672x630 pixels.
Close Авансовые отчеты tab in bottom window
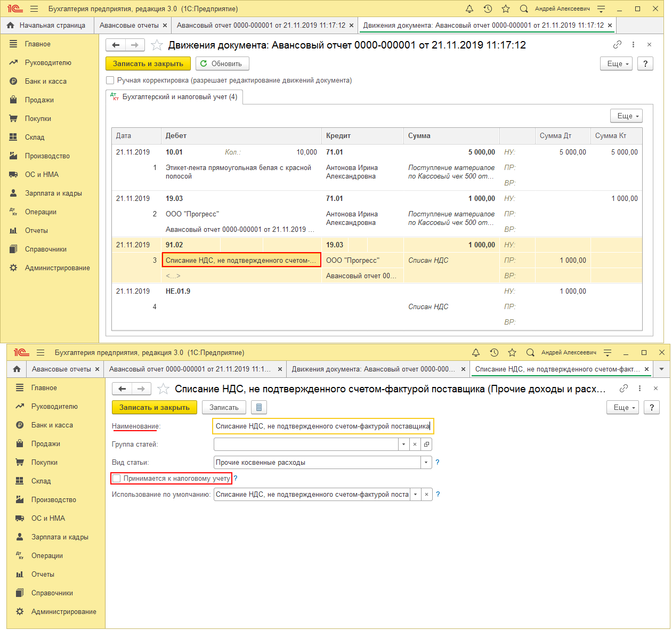point(97,369)
